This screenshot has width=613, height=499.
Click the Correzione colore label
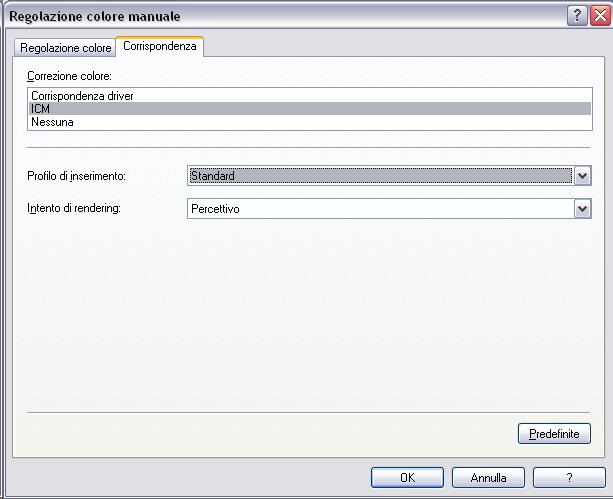(x=69, y=76)
